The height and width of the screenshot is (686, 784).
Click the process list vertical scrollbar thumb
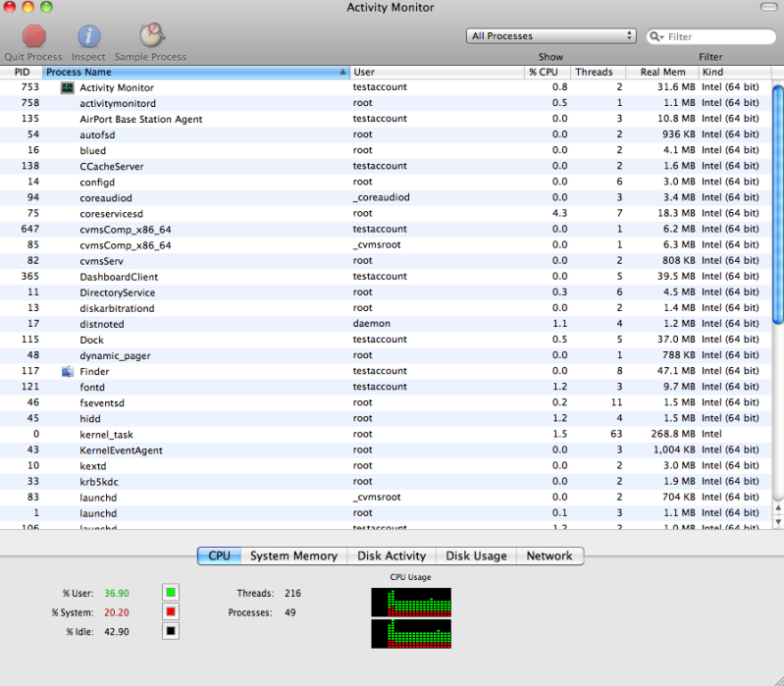(778, 204)
